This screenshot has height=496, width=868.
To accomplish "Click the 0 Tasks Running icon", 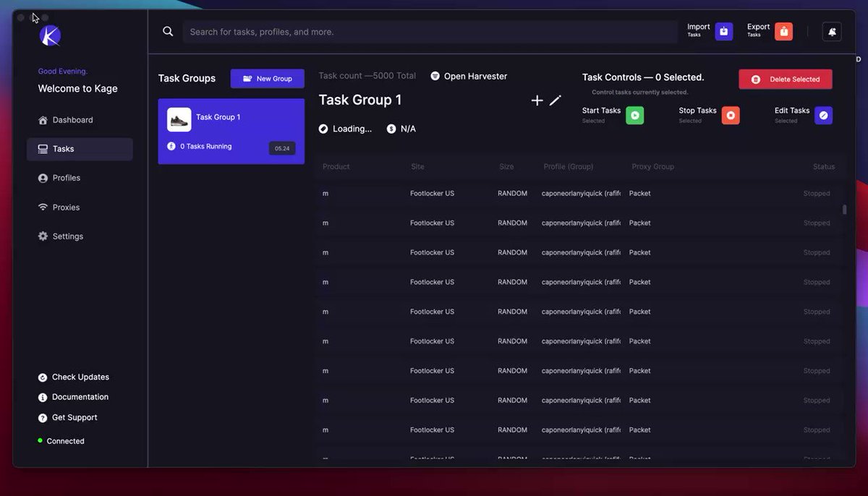I will click(x=171, y=146).
